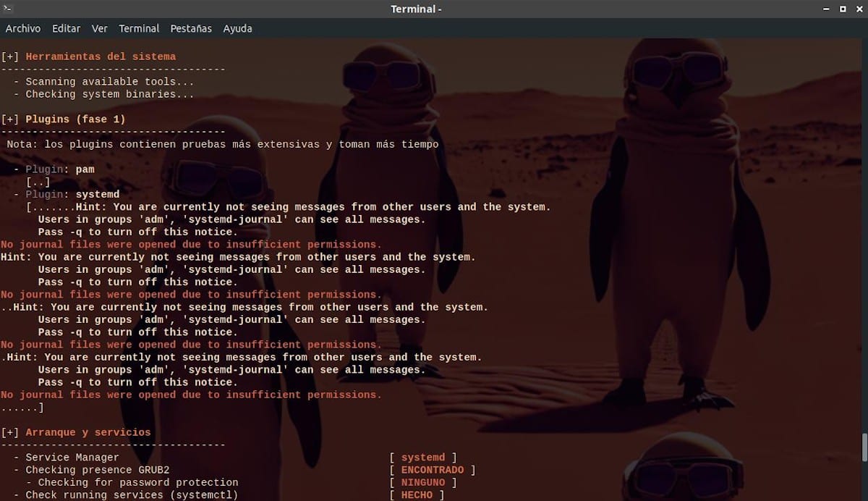Image resolution: width=868 pixels, height=501 pixels.
Task: Open the Archivo menu
Action: [23, 28]
